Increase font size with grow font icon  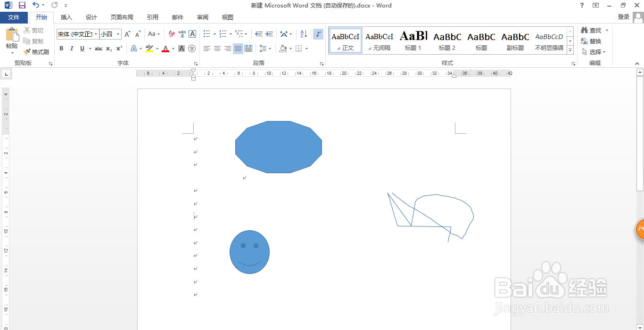point(127,34)
